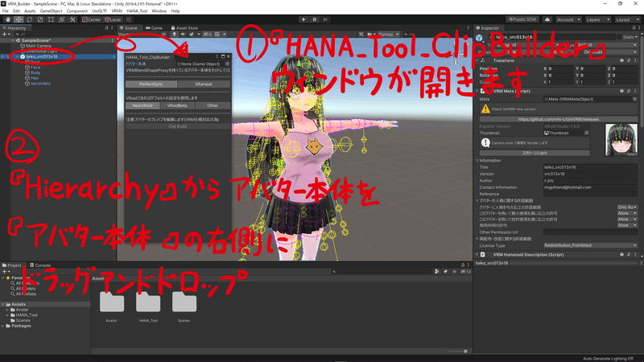Open the GameObject menu
644x362 pixels.
(x=51, y=11)
